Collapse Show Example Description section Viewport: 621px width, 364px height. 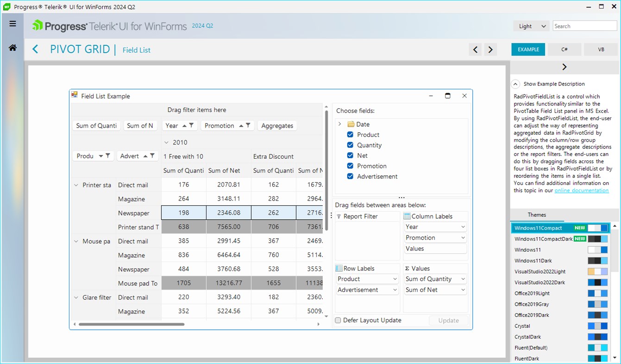pos(515,84)
